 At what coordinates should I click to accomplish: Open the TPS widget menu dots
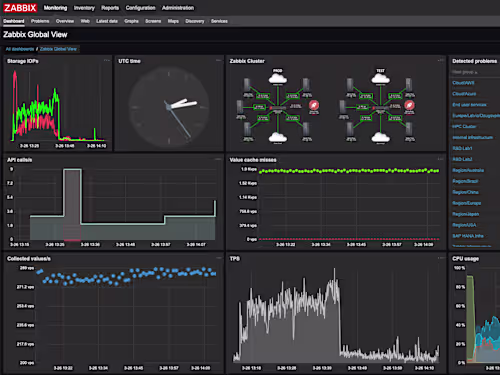pos(441,258)
